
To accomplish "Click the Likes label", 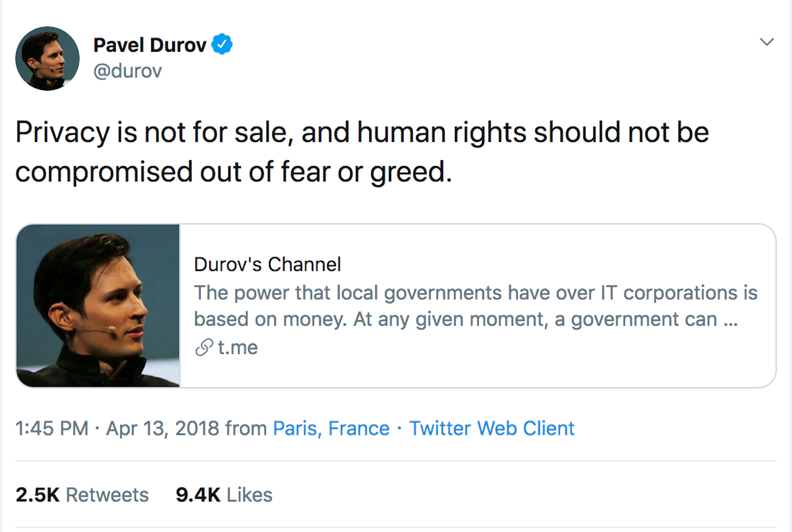I will (250, 495).
